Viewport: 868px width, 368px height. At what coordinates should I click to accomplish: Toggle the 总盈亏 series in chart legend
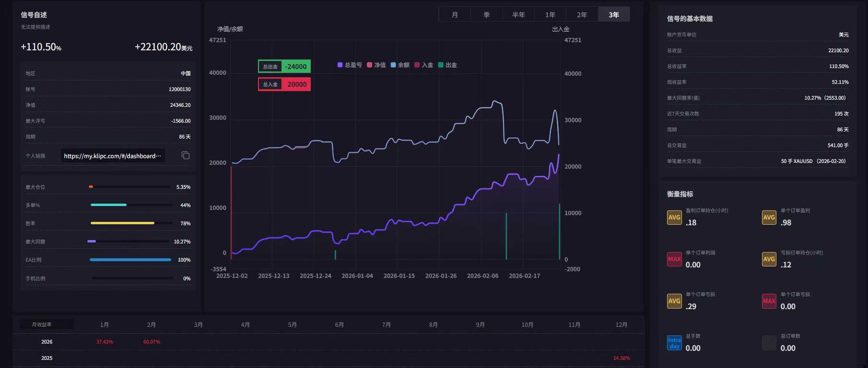tap(350, 65)
